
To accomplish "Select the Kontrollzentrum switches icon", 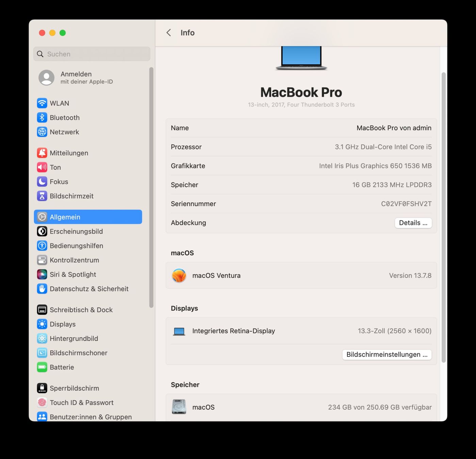I will [x=42, y=260].
